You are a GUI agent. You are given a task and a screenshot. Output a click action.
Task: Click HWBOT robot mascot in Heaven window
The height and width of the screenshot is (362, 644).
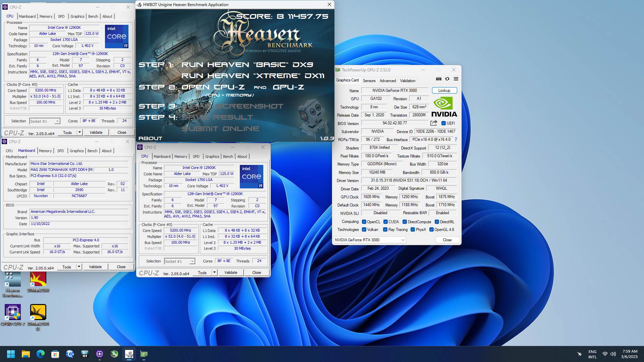click(313, 119)
